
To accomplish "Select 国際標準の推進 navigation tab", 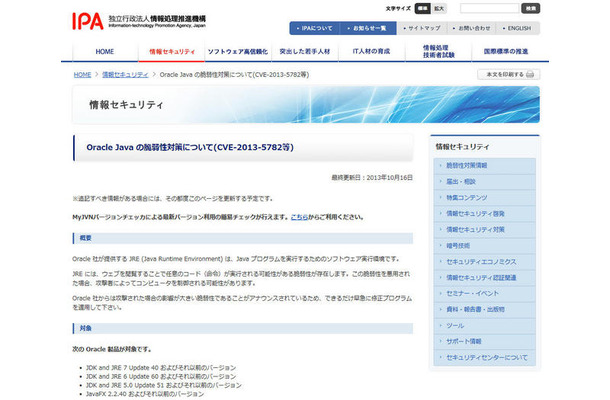I will click(x=505, y=51).
